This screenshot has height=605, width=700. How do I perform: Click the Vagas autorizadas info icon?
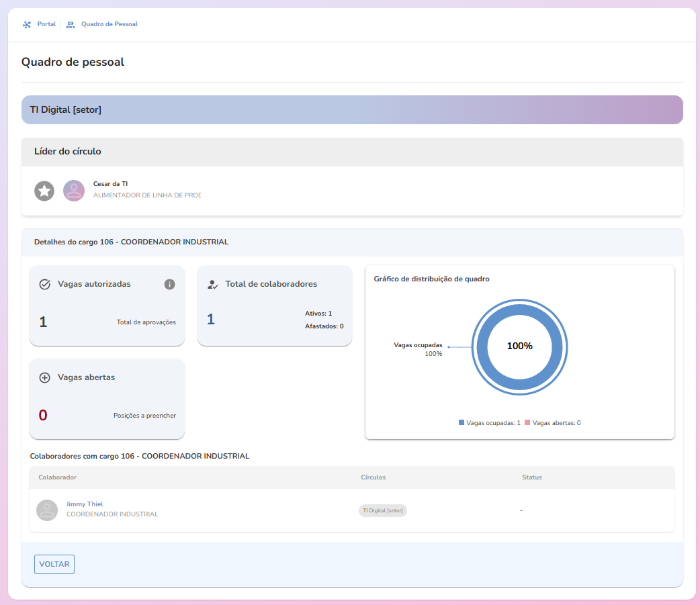pos(170,284)
